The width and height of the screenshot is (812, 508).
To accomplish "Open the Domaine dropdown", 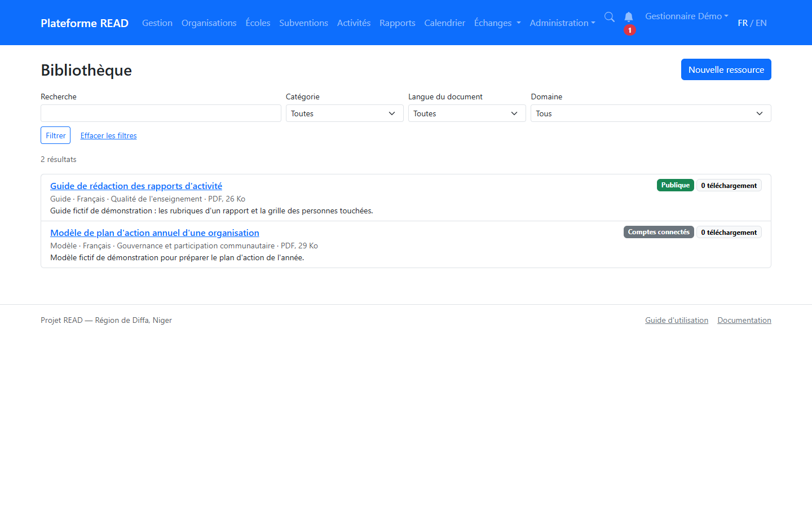I will pyautogui.click(x=651, y=113).
